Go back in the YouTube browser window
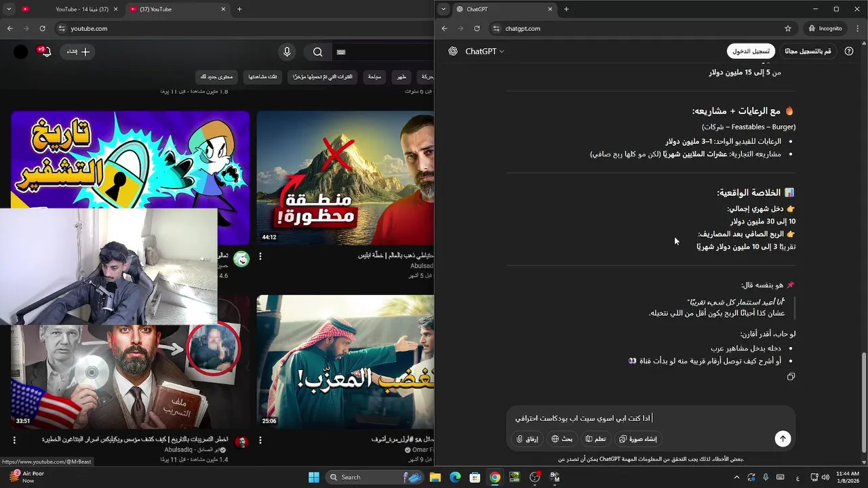The height and width of the screenshot is (488, 868). coord(9,28)
